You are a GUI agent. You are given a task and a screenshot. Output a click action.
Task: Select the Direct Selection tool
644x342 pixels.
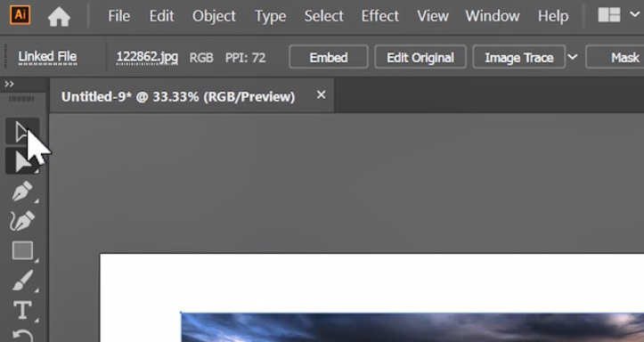point(22,161)
